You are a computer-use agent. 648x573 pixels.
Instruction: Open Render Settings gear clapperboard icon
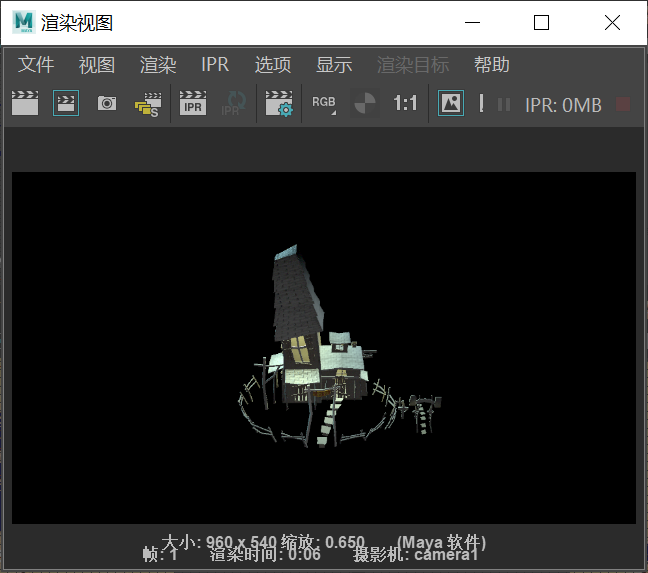click(279, 103)
